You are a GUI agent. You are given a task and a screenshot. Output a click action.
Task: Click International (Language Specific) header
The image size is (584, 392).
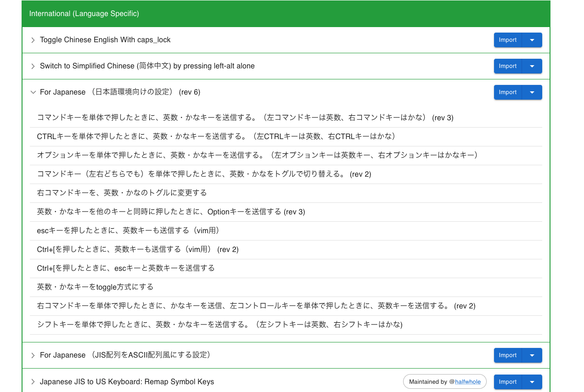click(x=286, y=14)
